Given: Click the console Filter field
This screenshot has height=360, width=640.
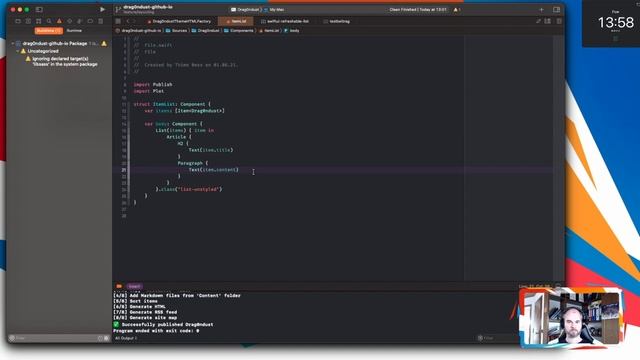Looking at the screenshot, I should click(x=496, y=338).
